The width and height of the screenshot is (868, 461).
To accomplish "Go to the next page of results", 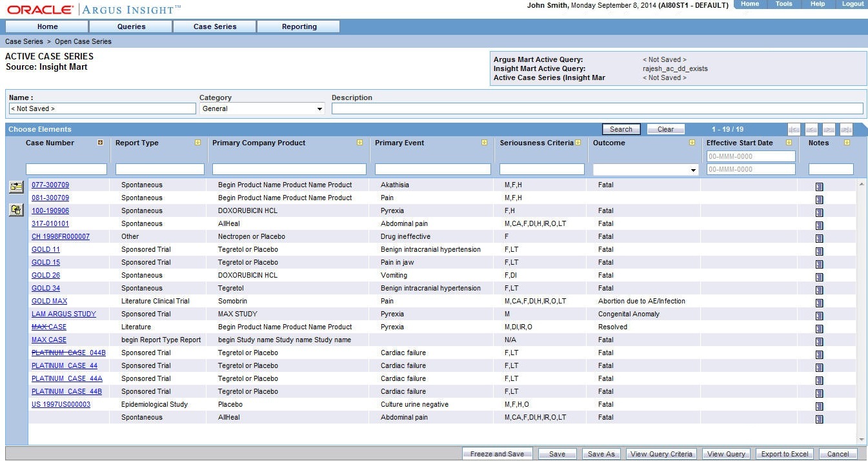I will 829,129.
